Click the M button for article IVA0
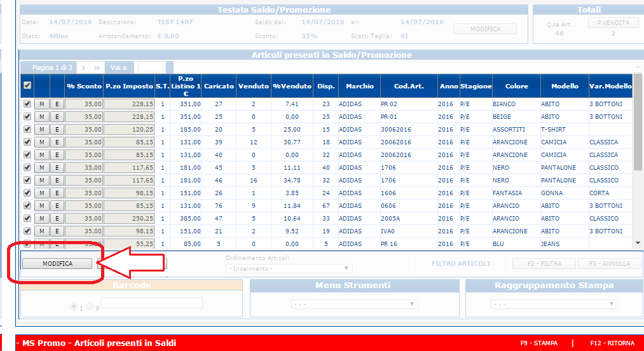This screenshot has width=644, height=351. tap(41, 231)
